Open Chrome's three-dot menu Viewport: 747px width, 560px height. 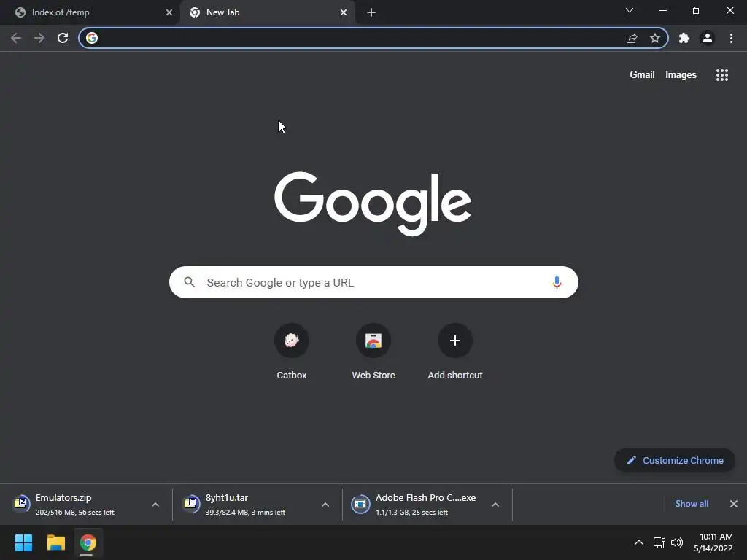tap(731, 38)
